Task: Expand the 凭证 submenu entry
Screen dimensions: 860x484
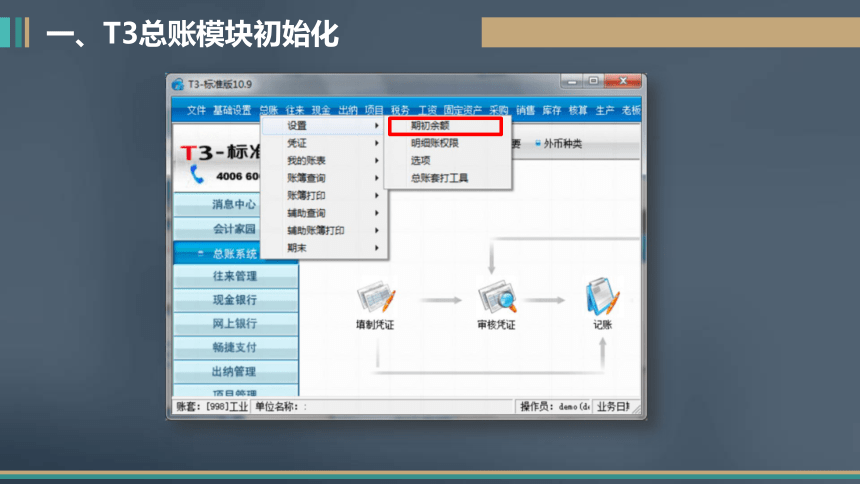Action: click(x=324, y=143)
